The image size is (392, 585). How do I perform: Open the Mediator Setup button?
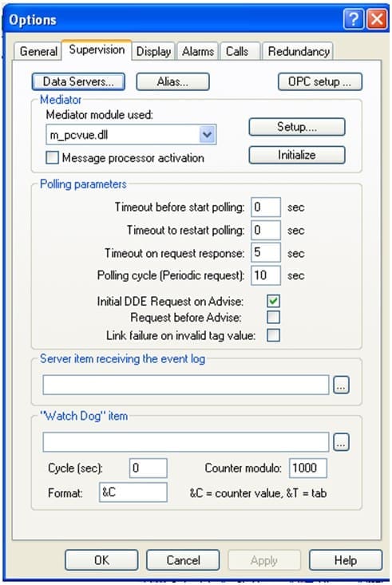point(297,127)
